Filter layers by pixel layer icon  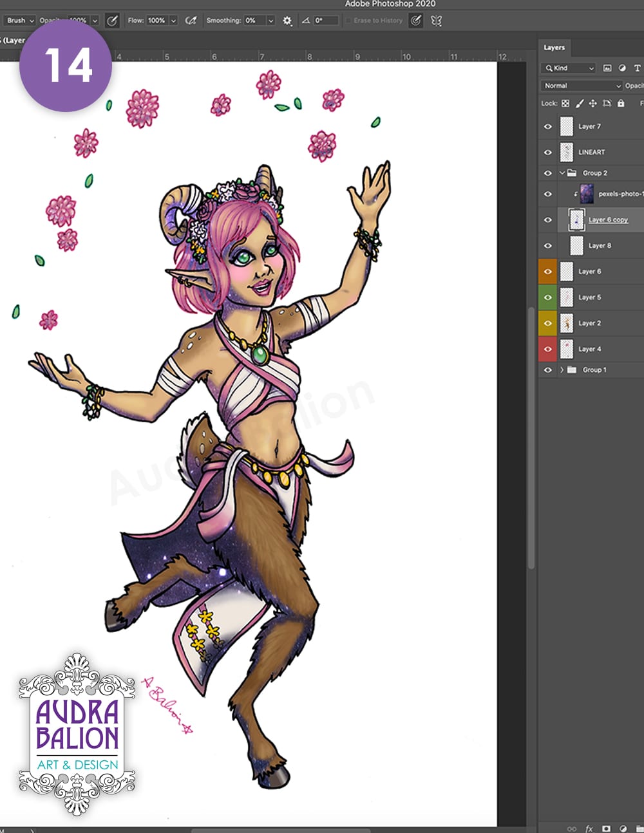(x=607, y=68)
